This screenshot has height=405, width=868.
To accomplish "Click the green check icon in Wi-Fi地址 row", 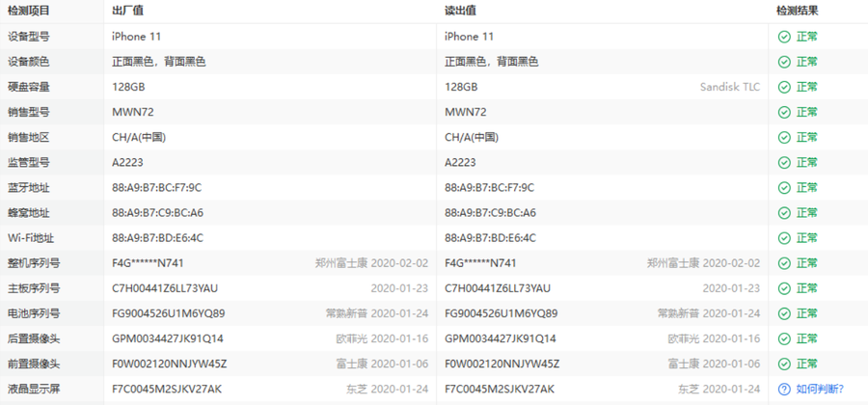I will [x=784, y=238].
